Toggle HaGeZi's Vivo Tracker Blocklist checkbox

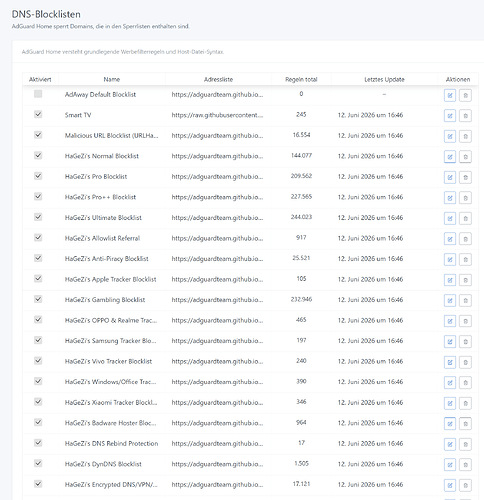pos(38,361)
